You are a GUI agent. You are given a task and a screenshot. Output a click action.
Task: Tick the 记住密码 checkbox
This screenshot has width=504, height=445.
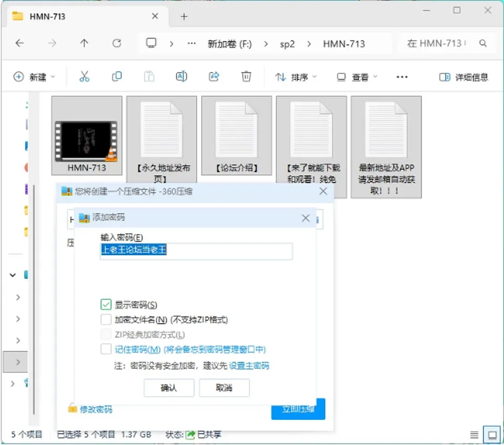tap(106, 349)
